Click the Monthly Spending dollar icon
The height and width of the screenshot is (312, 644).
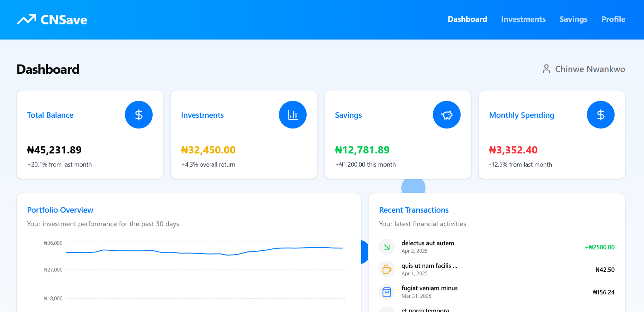(x=601, y=115)
